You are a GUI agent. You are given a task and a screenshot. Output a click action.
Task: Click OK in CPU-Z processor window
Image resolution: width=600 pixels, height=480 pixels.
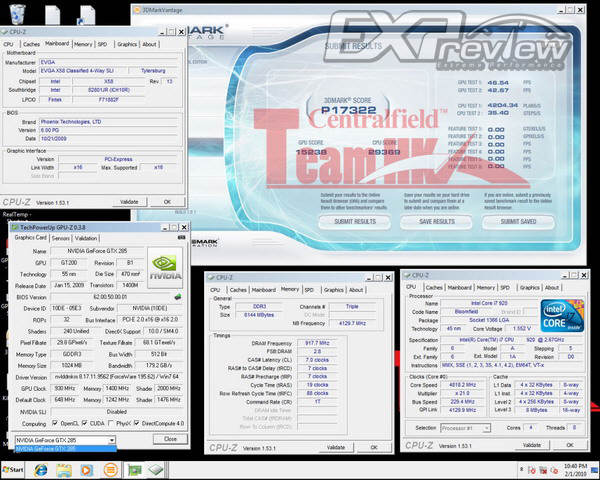tap(570, 445)
